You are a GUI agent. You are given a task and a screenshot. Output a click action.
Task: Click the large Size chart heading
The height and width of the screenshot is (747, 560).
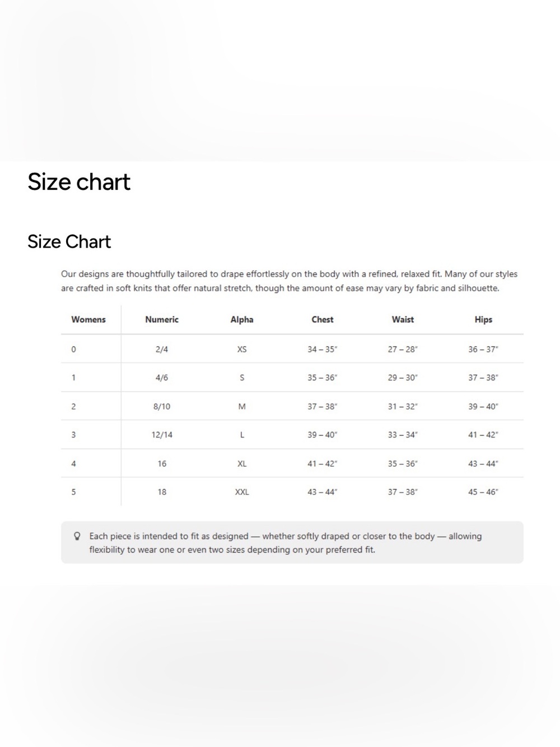click(x=79, y=182)
